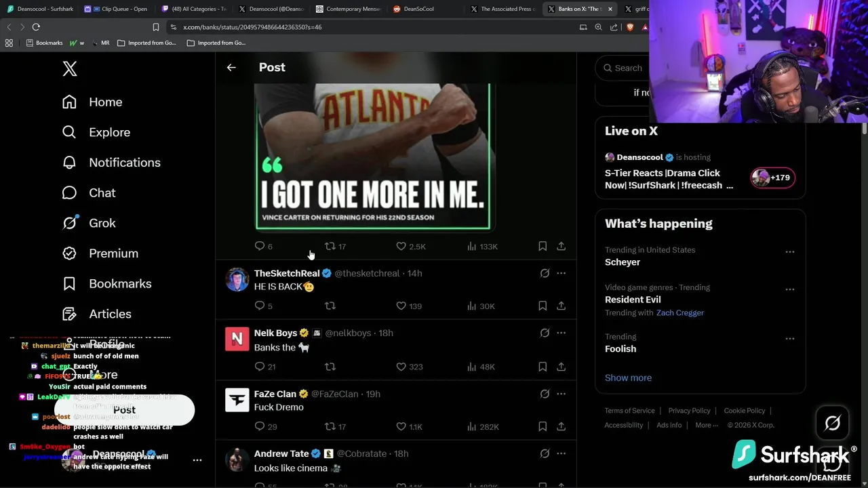Click the X logo in sidebar
Image resolution: width=868 pixels, height=488 pixels.
click(70, 68)
